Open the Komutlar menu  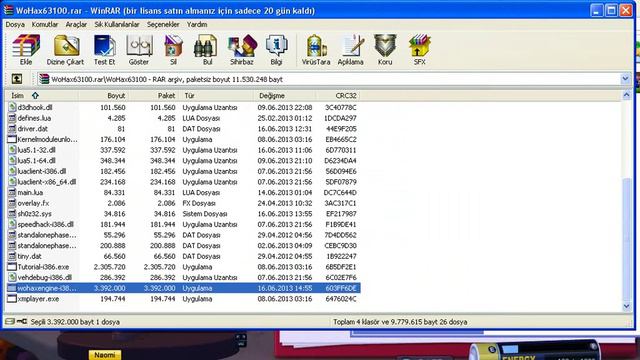(x=45, y=24)
